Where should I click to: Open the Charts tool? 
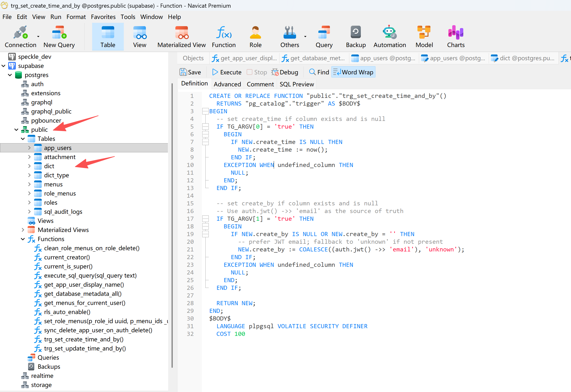[456, 36]
